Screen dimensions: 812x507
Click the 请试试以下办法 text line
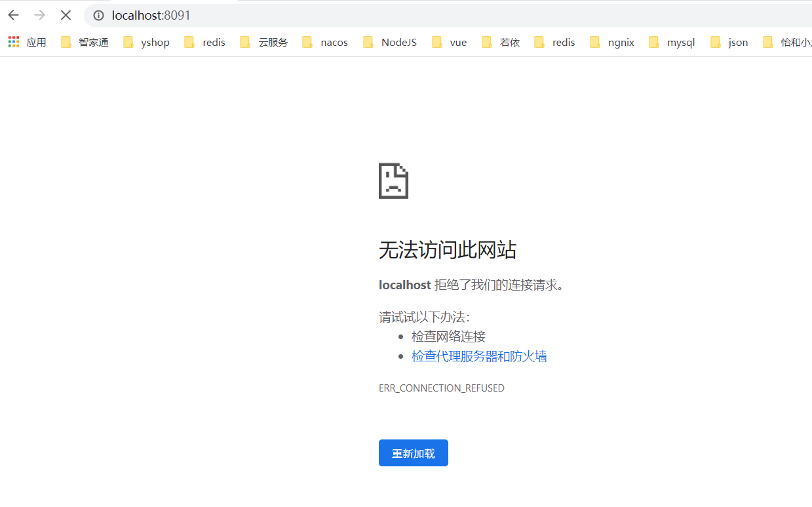click(425, 317)
